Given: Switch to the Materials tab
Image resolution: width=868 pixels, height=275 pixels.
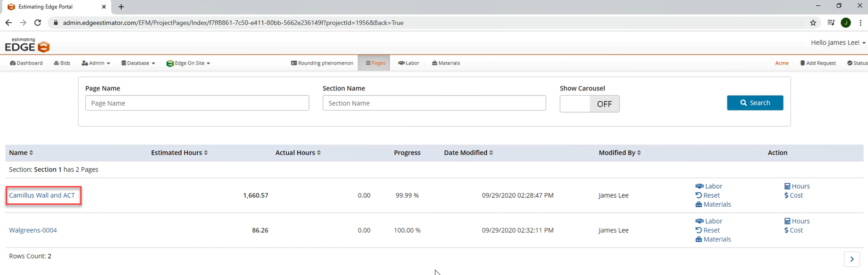Looking at the screenshot, I should point(446,63).
